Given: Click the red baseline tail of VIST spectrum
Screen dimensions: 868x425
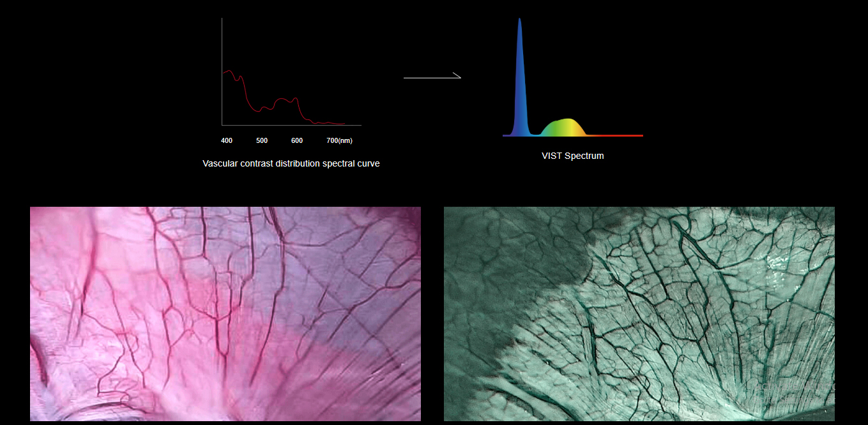Looking at the screenshot, I should point(616,135).
